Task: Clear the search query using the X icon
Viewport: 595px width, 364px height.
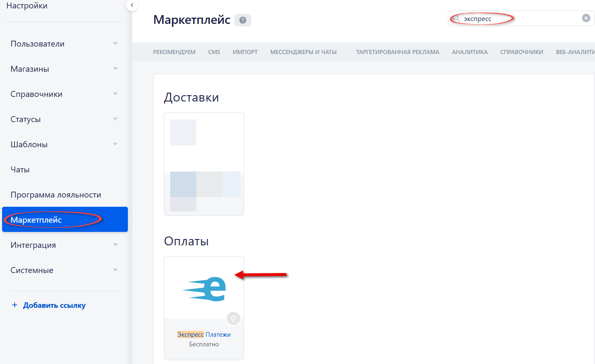Action: [586, 18]
